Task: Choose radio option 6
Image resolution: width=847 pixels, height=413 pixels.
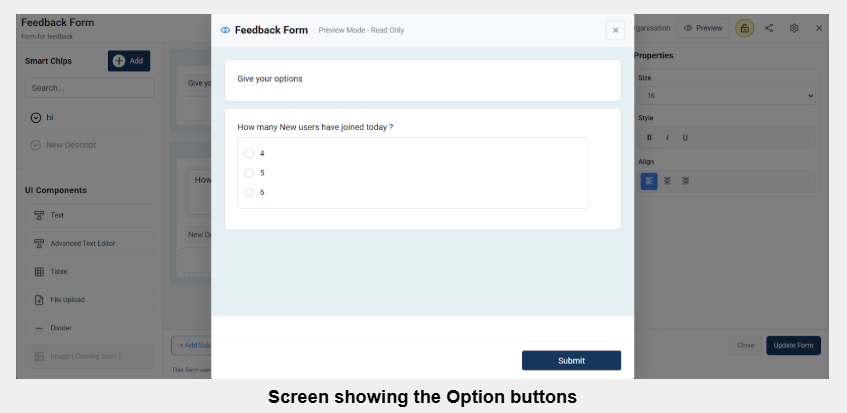Action: tap(249, 192)
